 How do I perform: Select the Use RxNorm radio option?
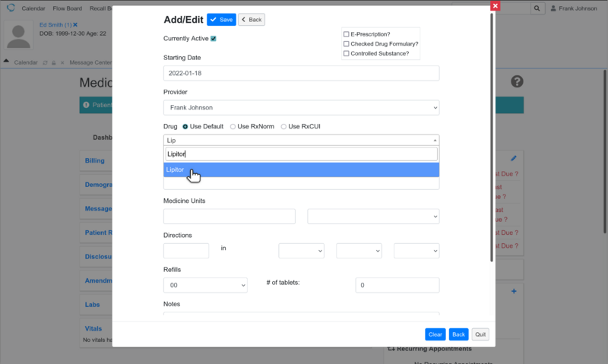pyautogui.click(x=233, y=126)
